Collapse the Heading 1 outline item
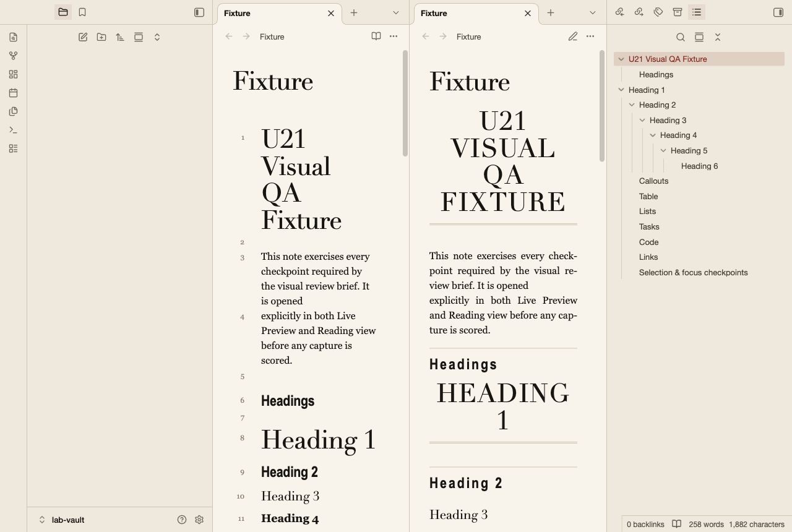This screenshot has height=532, width=792. pyautogui.click(x=621, y=90)
